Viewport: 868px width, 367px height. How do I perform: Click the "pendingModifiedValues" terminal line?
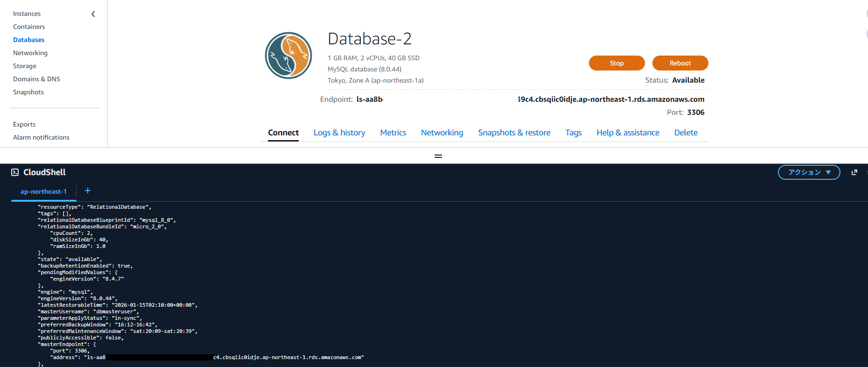tap(78, 272)
